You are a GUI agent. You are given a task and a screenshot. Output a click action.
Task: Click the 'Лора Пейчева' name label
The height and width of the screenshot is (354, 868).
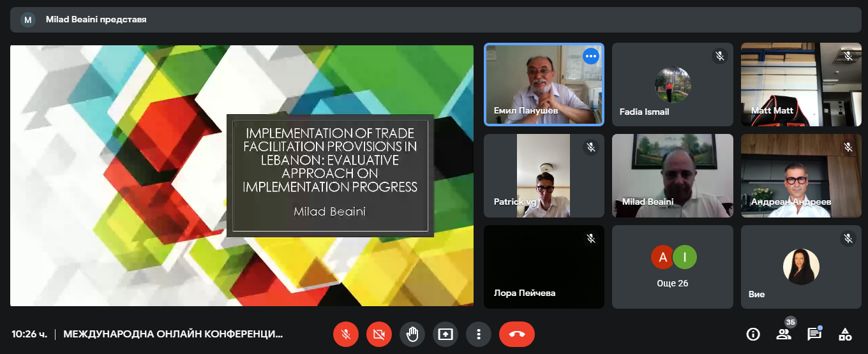coord(525,293)
